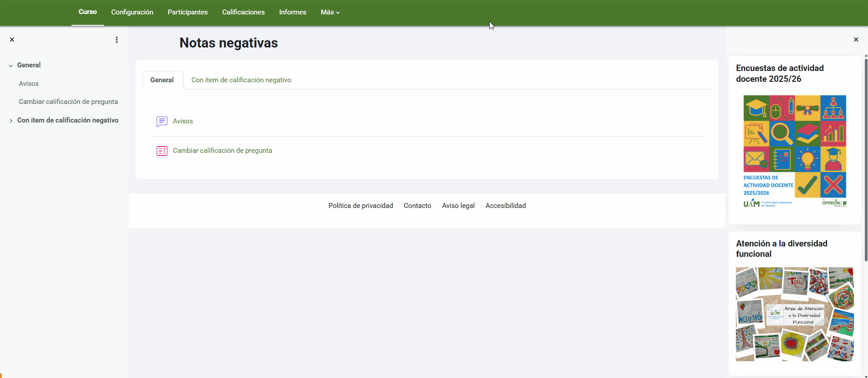Close the left course index drawer
Screen dimensions: 868x378
point(12,40)
